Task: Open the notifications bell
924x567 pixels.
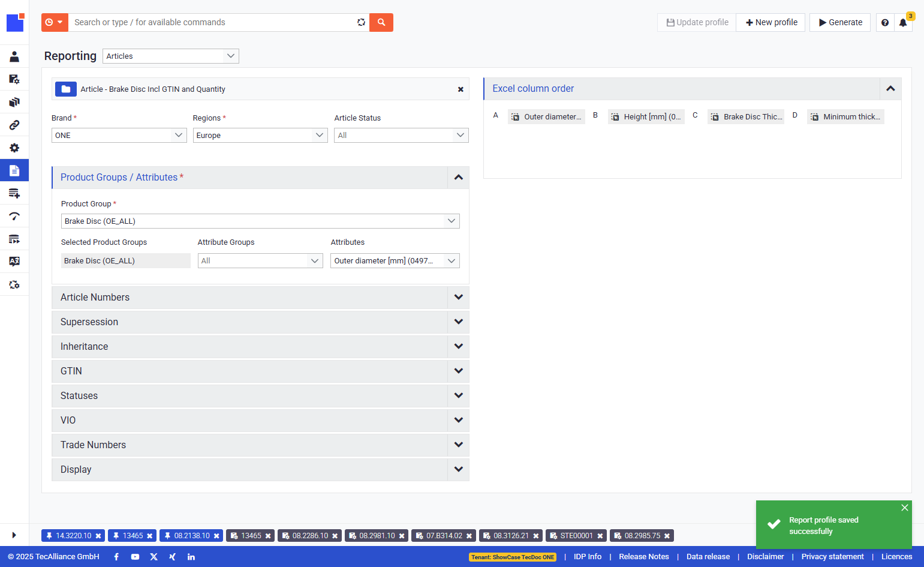Action: point(903,22)
